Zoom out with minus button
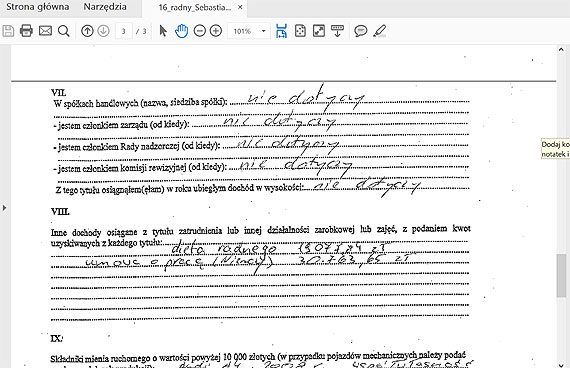The height and width of the screenshot is (368, 570). tap(200, 31)
